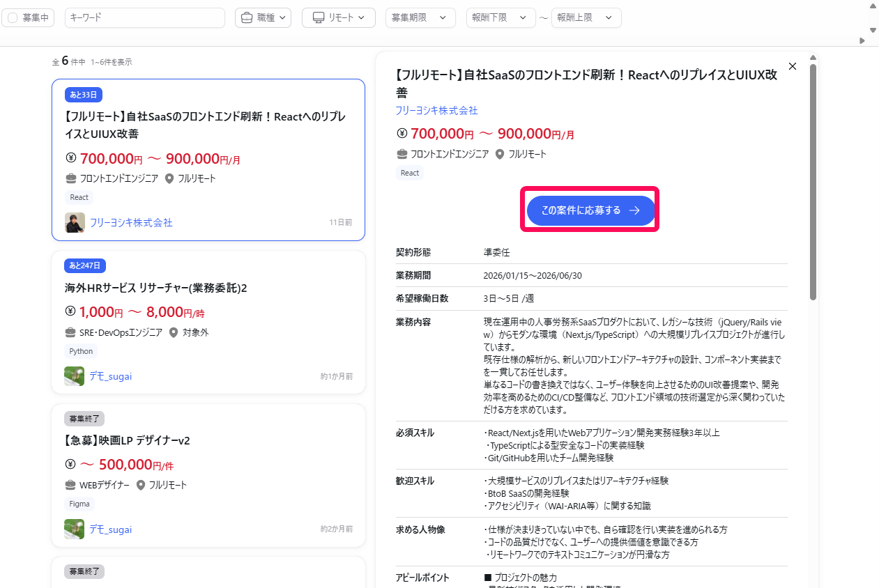Click yen icon beside 1,000円 〜 8,000円
Image resolution: width=879 pixels, height=588 pixels.
pyautogui.click(x=70, y=311)
